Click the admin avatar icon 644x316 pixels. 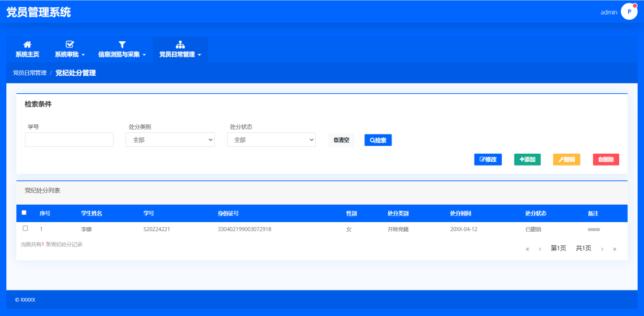629,11
